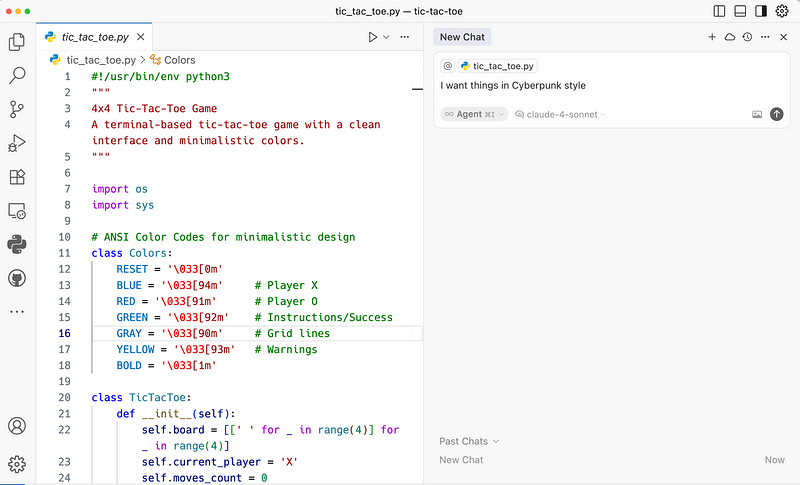Open the Search view
The image size is (800, 485).
(x=17, y=75)
